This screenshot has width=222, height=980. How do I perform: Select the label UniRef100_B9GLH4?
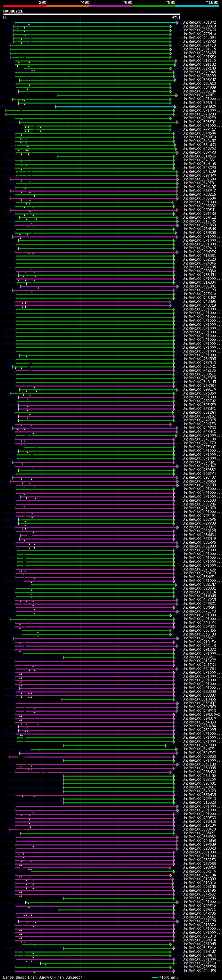199,91
